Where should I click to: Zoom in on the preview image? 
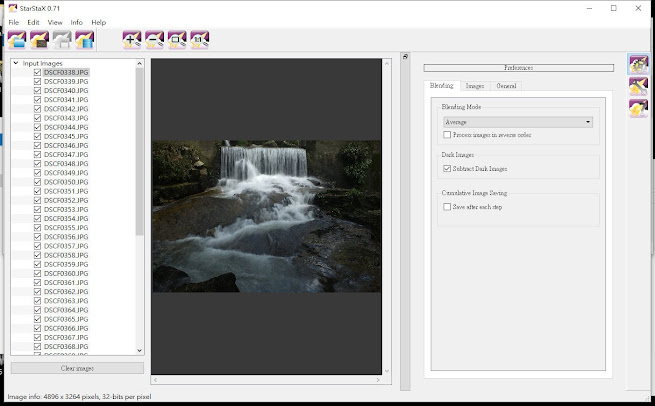(132, 40)
